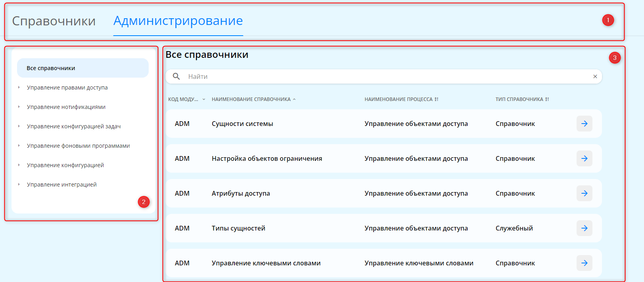This screenshot has height=282, width=644.
Task: Select Все справочники in sidebar
Action: 83,68
